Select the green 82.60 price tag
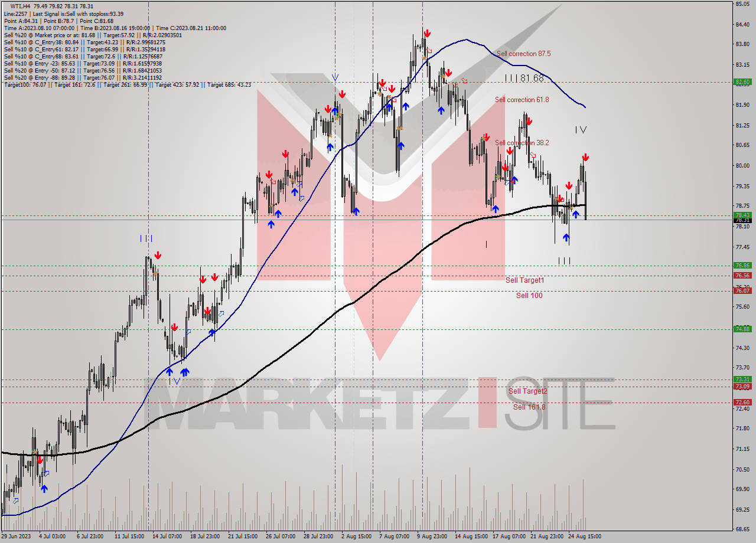 pyautogui.click(x=742, y=82)
